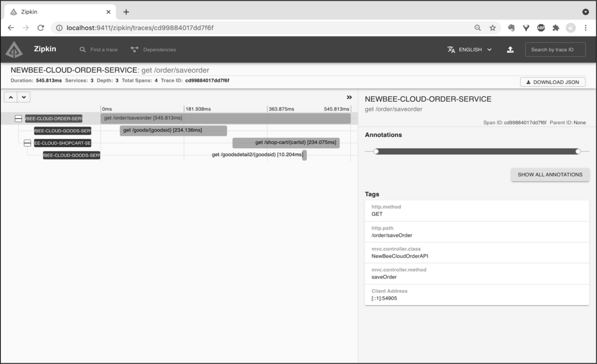Click the browser profile avatar
The width and height of the screenshot is (597, 364).
click(x=571, y=28)
